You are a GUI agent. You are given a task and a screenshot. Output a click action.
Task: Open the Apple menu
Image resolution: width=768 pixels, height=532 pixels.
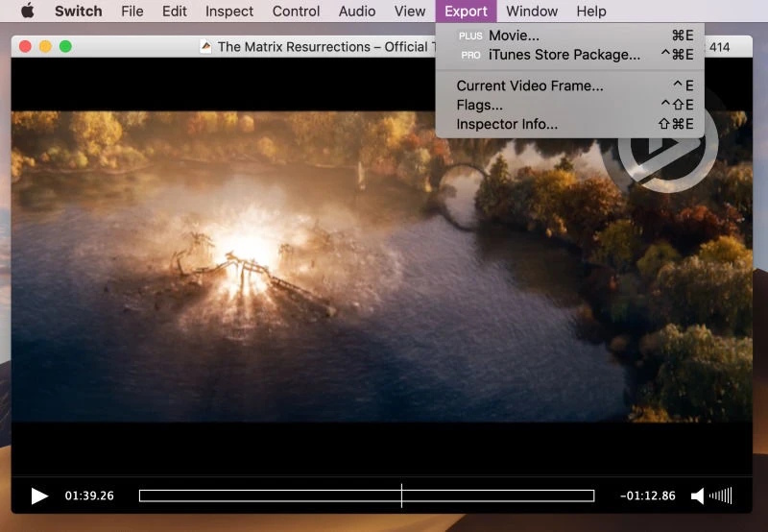pos(28,11)
